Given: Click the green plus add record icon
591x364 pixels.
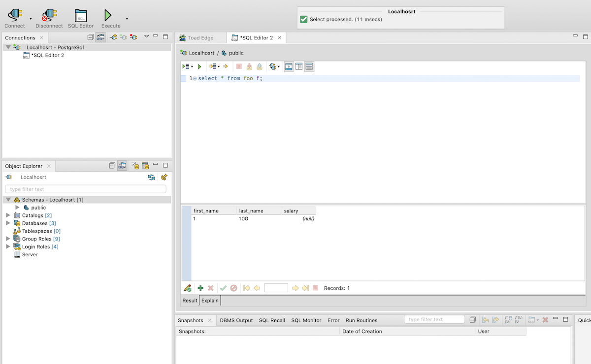Looking at the screenshot, I should 200,288.
